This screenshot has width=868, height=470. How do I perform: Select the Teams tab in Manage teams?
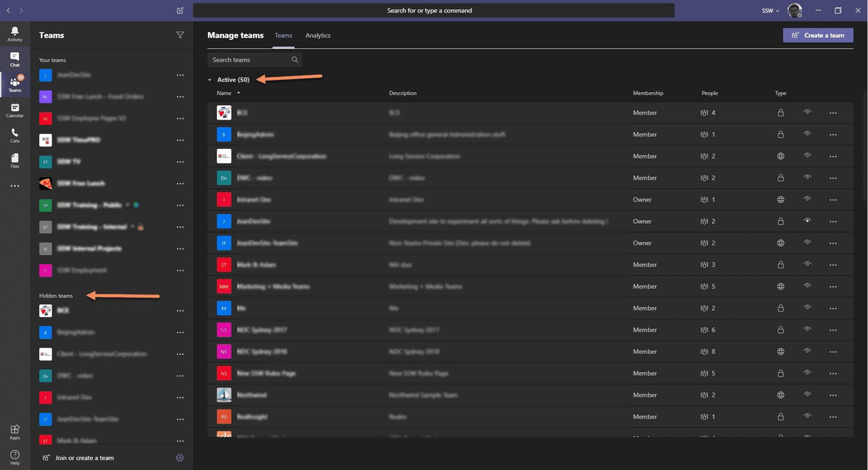pos(283,36)
